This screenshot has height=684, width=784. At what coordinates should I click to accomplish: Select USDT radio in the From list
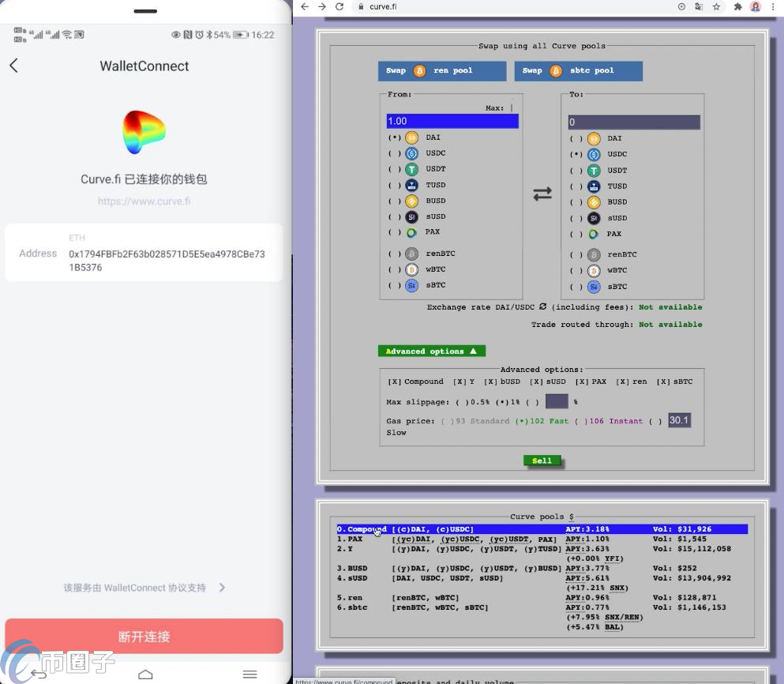(x=395, y=169)
